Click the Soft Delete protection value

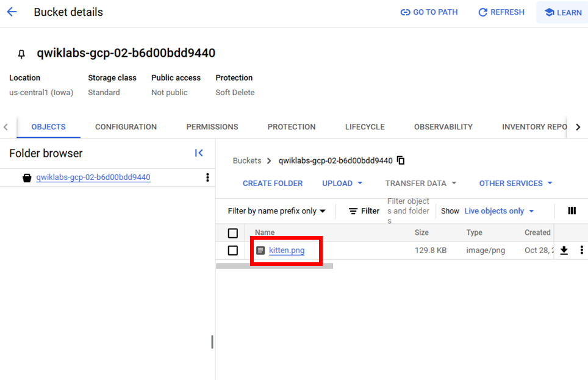[235, 92]
